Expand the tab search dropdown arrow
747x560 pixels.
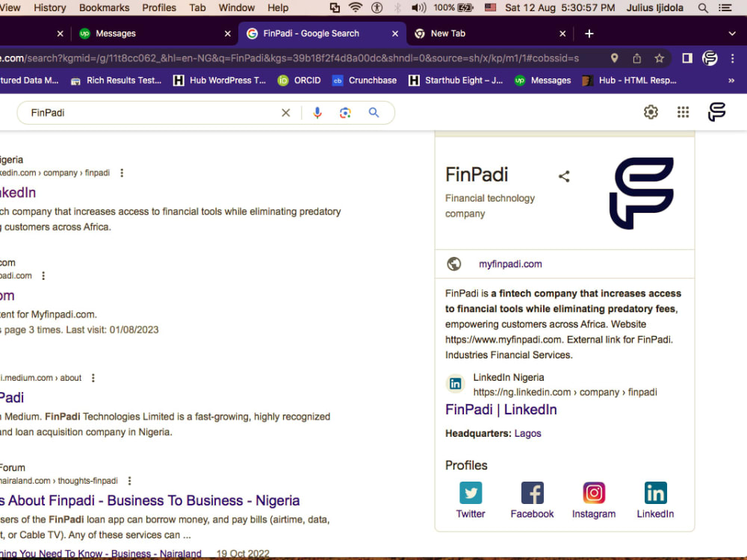point(732,34)
